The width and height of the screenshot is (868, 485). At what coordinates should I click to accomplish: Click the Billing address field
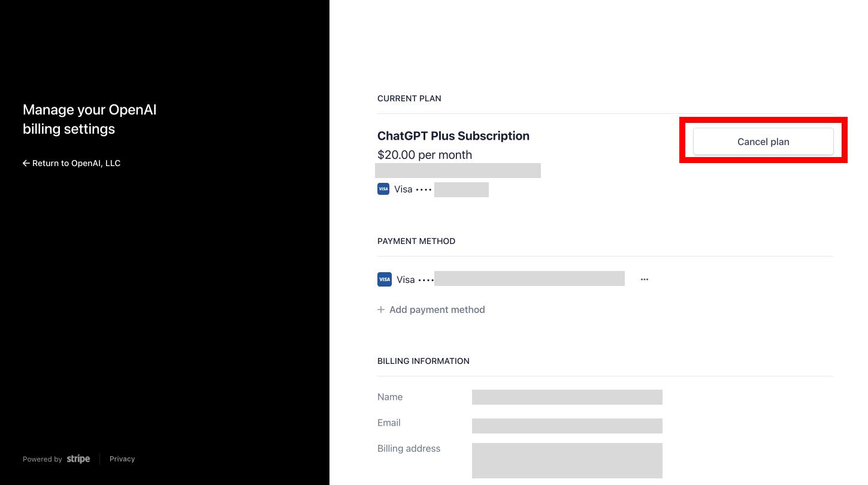click(x=567, y=460)
